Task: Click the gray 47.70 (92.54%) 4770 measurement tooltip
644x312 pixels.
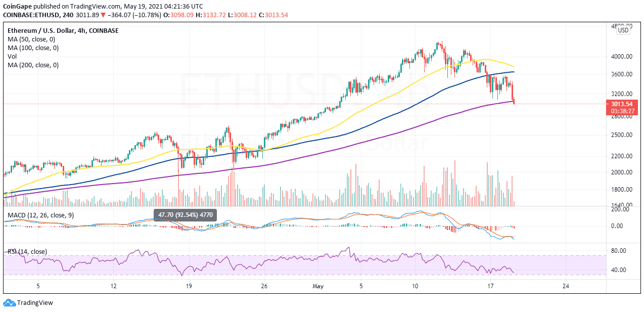Action: (x=185, y=215)
